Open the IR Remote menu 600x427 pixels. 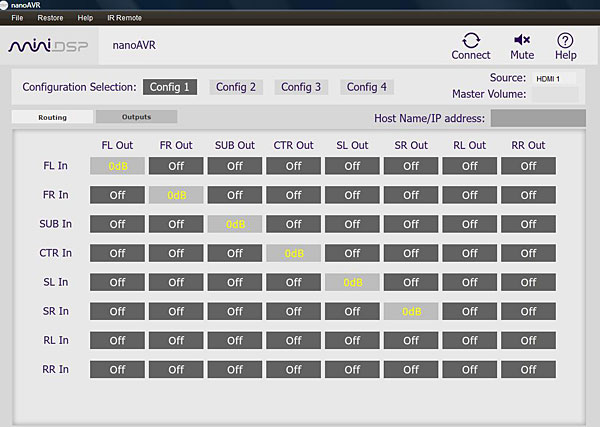(122, 18)
